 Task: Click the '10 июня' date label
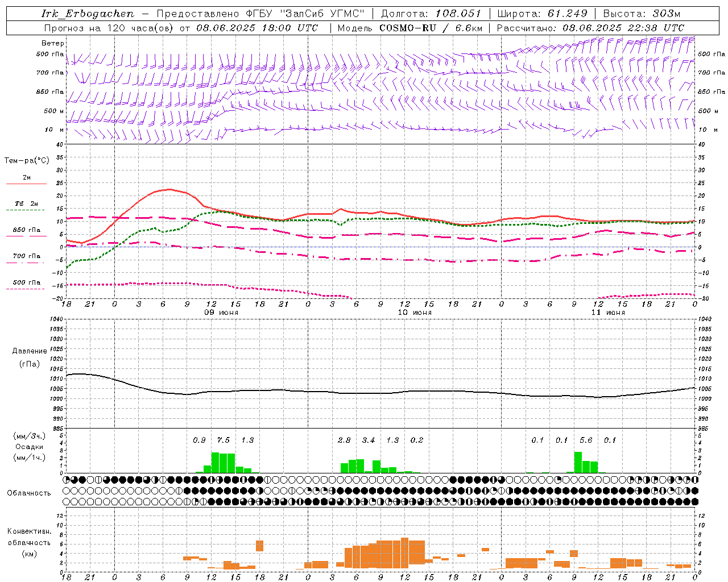tap(415, 313)
